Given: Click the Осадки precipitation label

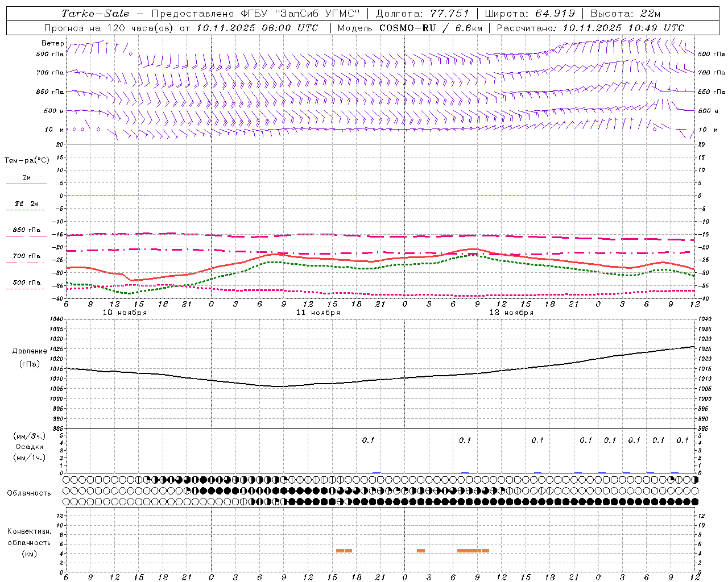Looking at the screenshot, I should [30, 447].
